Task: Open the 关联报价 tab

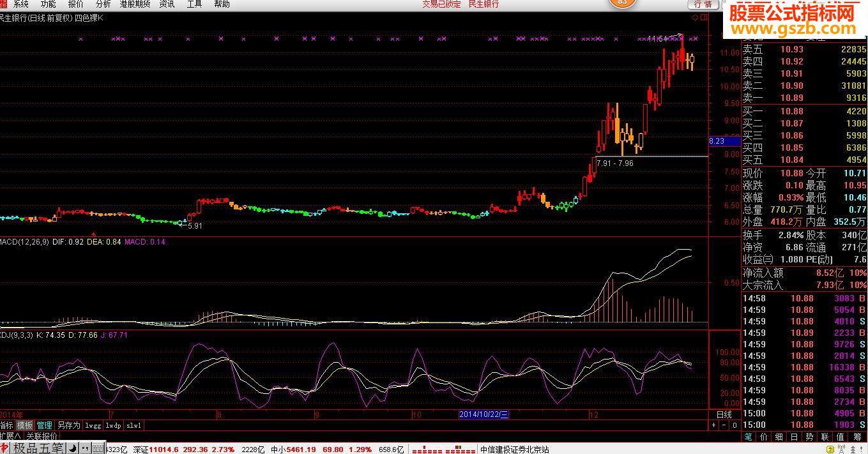Action: [42, 435]
